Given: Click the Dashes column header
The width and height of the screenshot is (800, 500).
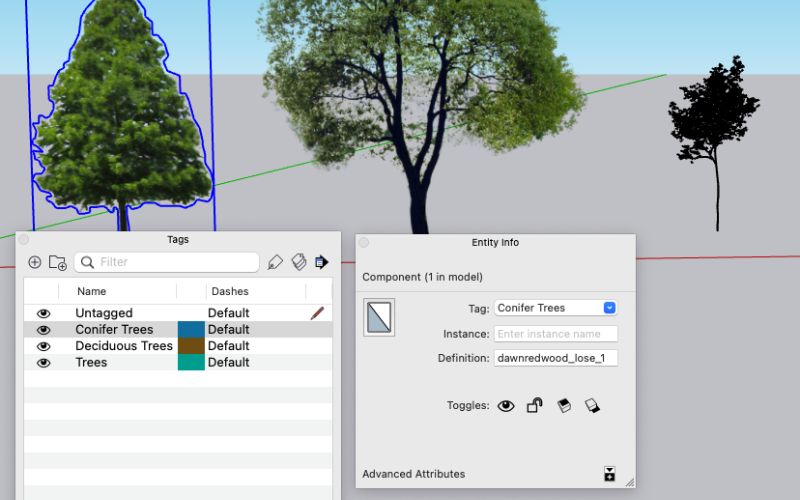Looking at the screenshot, I should [229, 292].
